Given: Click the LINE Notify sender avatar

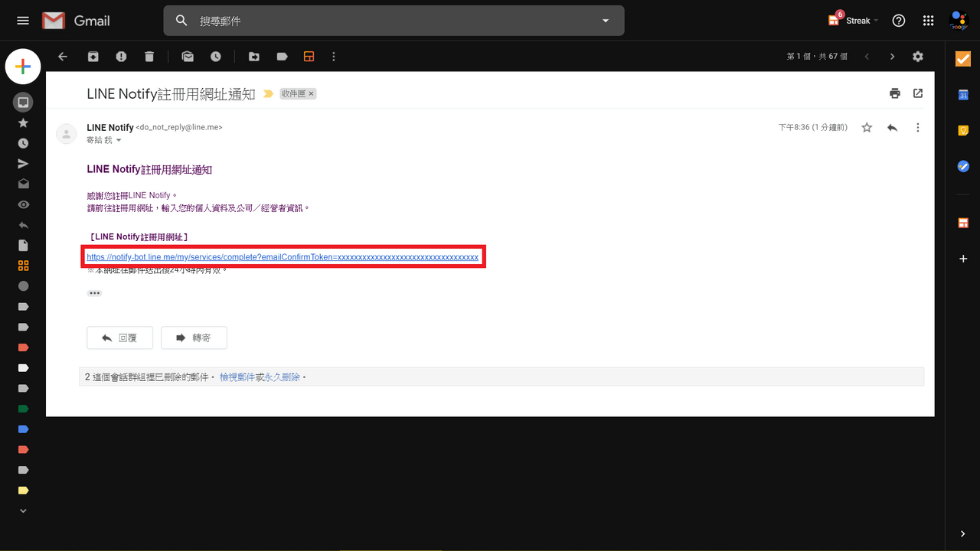Looking at the screenshot, I should pyautogui.click(x=67, y=134).
